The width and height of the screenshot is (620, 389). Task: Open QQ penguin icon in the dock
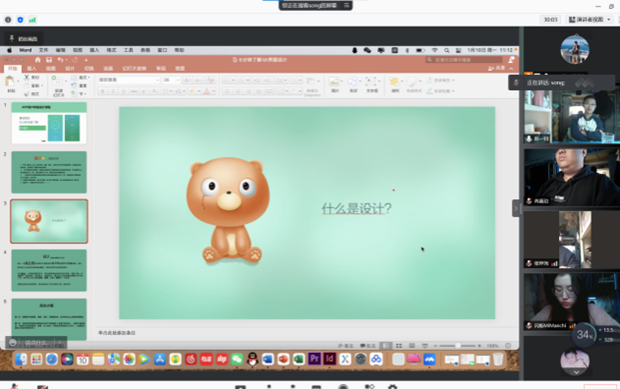point(252,359)
